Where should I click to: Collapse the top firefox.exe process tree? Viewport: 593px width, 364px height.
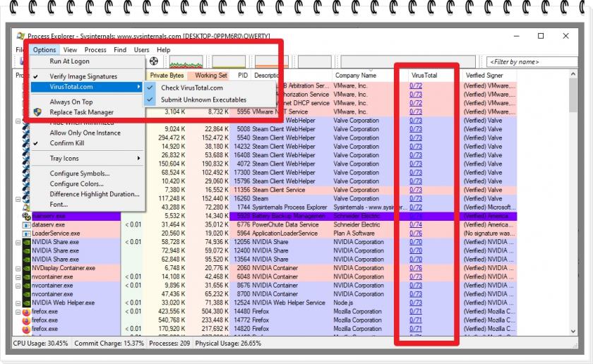(x=18, y=312)
